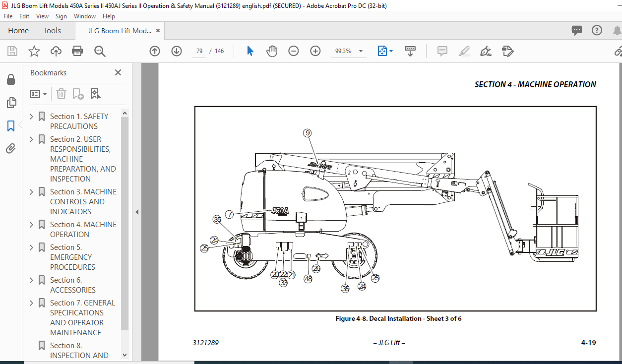Open the View menu
Screen dimensions: 622x364
click(42, 16)
